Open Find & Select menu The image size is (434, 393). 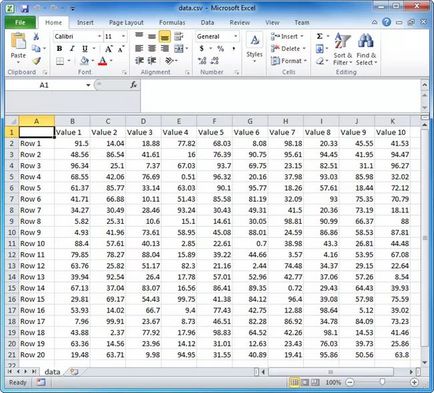(x=366, y=49)
